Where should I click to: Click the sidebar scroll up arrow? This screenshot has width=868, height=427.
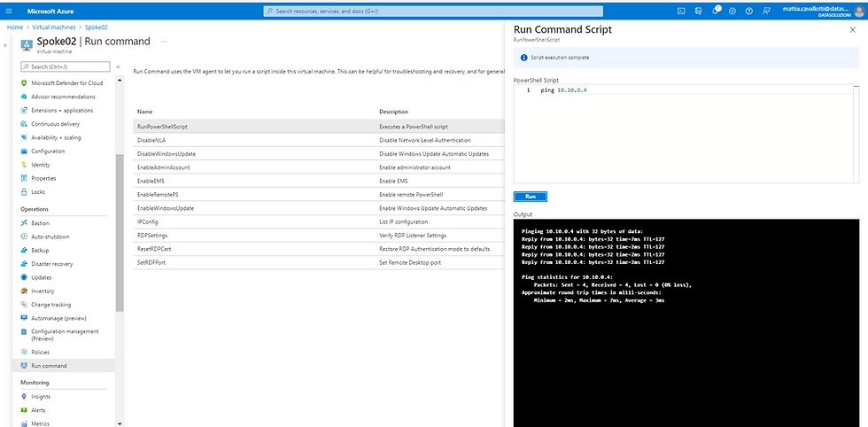tap(120, 81)
